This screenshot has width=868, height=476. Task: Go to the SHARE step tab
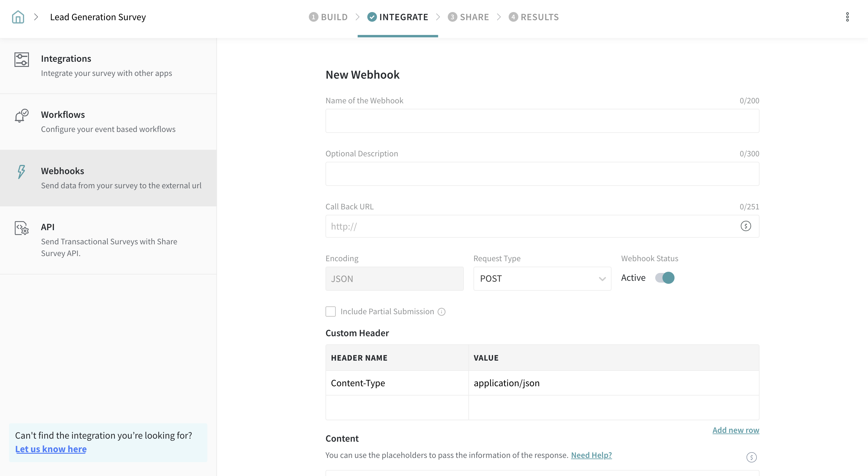point(468,17)
